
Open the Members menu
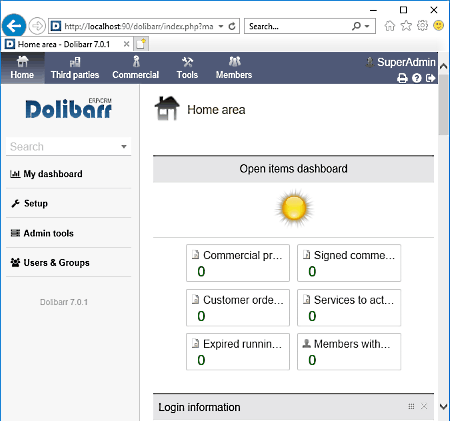tap(234, 68)
